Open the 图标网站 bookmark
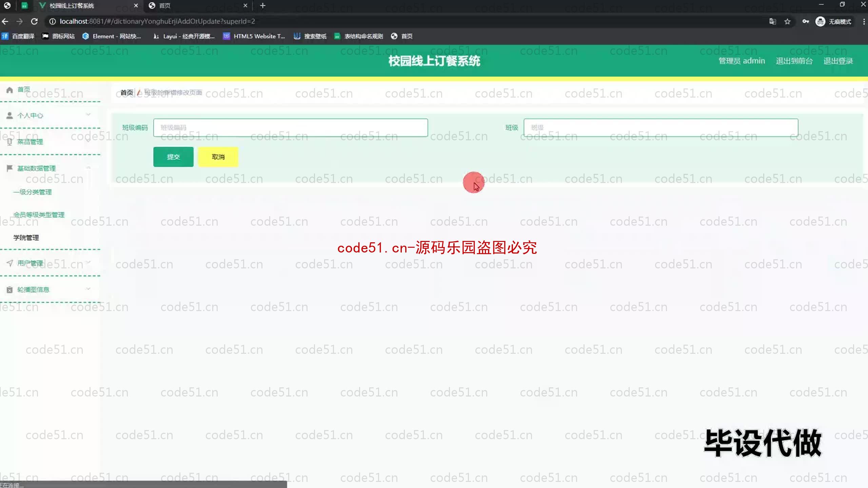868x488 pixels. (58, 36)
